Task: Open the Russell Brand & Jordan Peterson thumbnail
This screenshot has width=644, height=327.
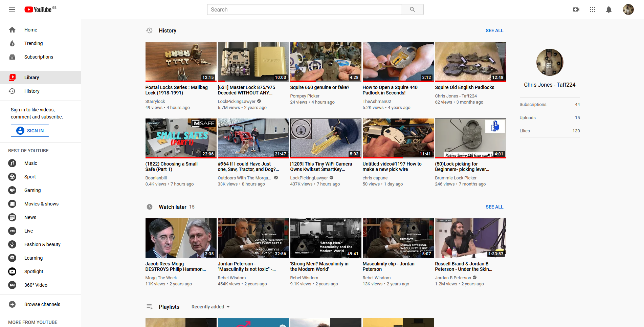Action: click(470, 238)
